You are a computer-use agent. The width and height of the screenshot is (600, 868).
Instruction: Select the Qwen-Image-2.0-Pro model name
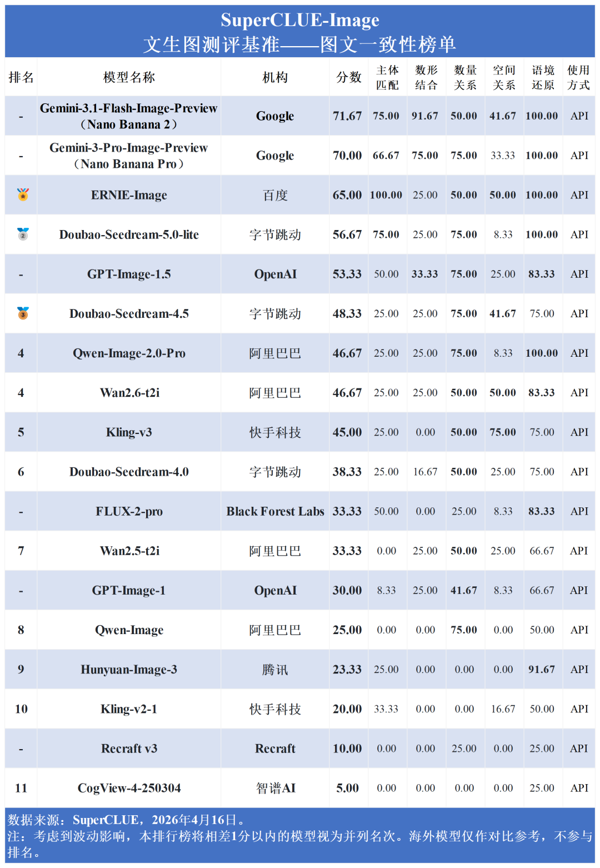129,353
